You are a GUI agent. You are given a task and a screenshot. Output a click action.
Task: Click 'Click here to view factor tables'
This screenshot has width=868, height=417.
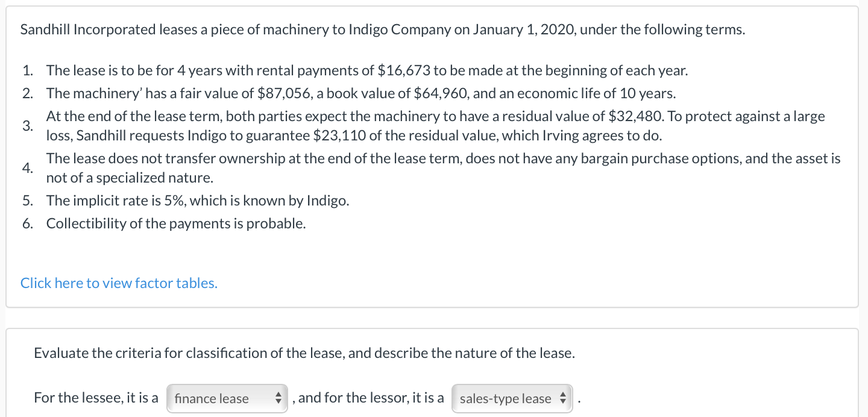(x=118, y=283)
